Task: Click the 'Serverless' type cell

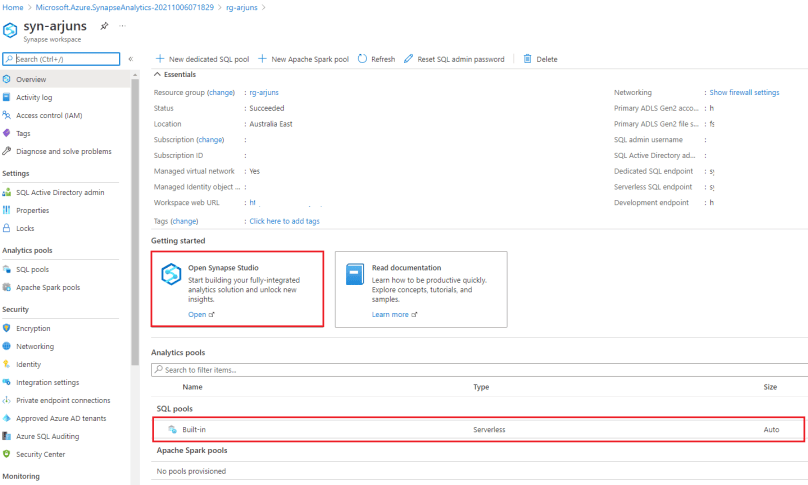Action: [489, 429]
